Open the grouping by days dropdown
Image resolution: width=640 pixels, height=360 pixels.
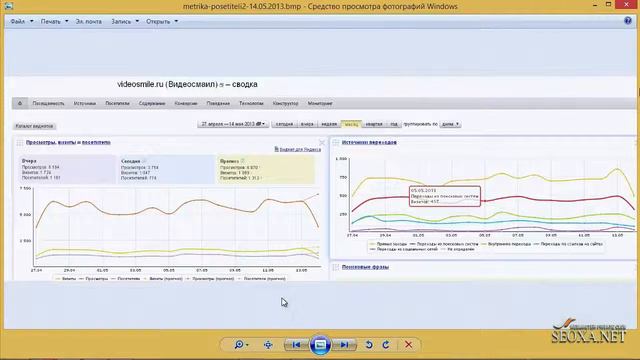pyautogui.click(x=450, y=124)
